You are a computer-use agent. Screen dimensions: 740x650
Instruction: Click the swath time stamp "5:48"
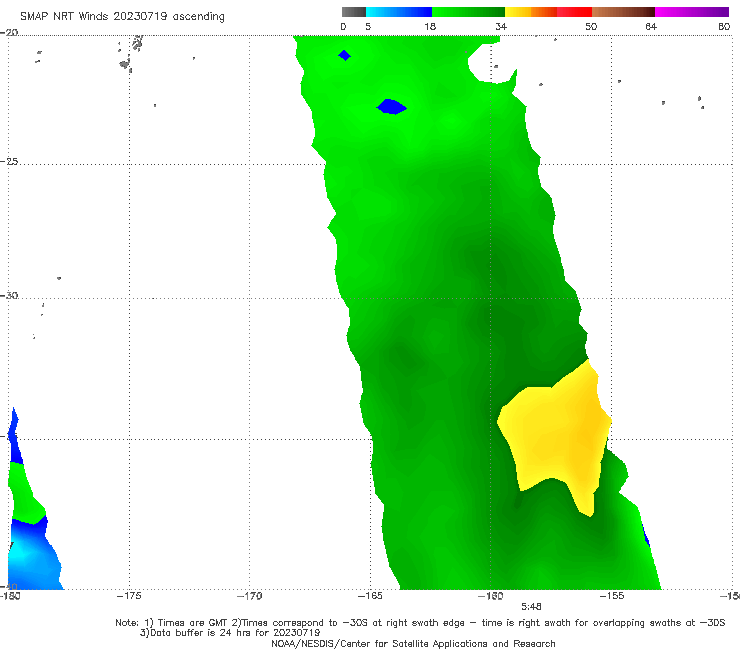[x=531, y=607]
